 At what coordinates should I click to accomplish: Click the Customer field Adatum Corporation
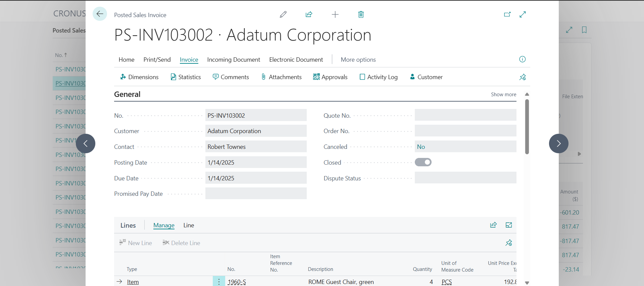(256, 131)
